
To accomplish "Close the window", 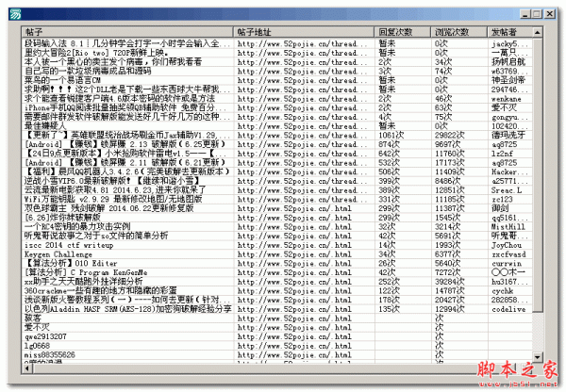I will [x=549, y=14].
